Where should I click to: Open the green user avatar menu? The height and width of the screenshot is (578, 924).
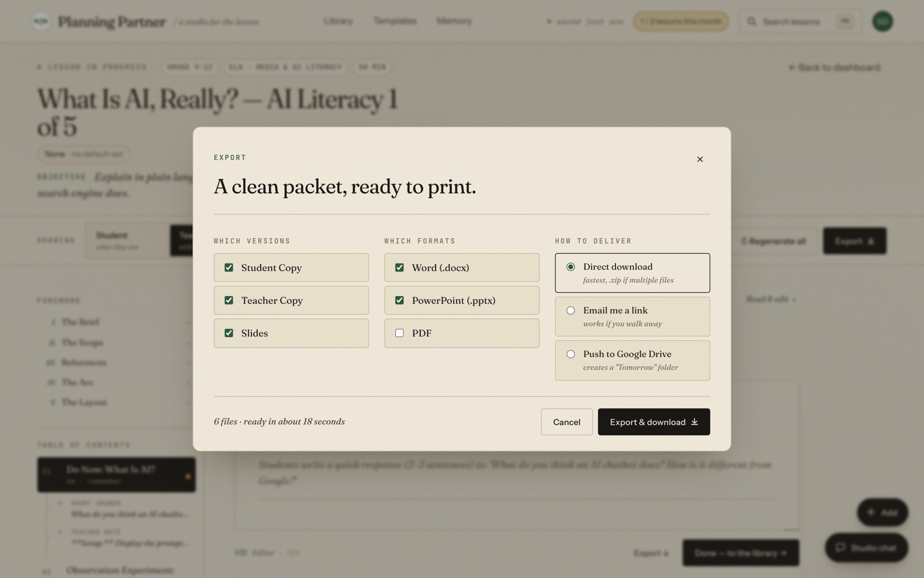(883, 21)
